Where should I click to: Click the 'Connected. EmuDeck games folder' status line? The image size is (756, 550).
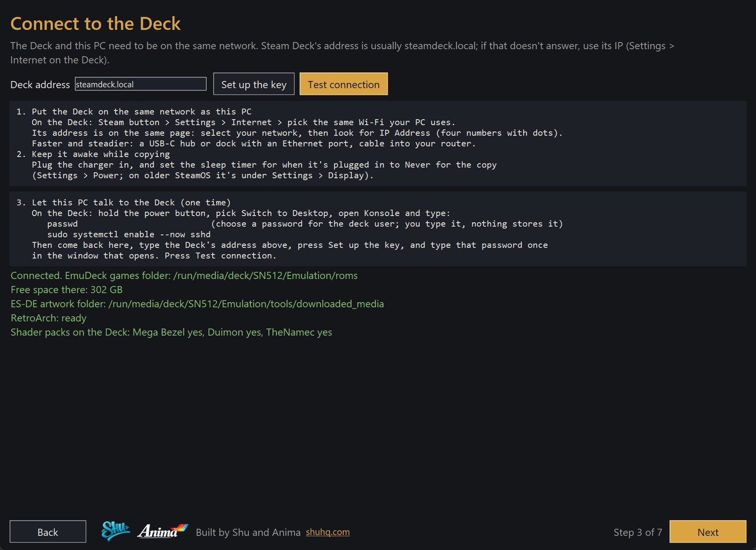pyautogui.click(x=184, y=276)
